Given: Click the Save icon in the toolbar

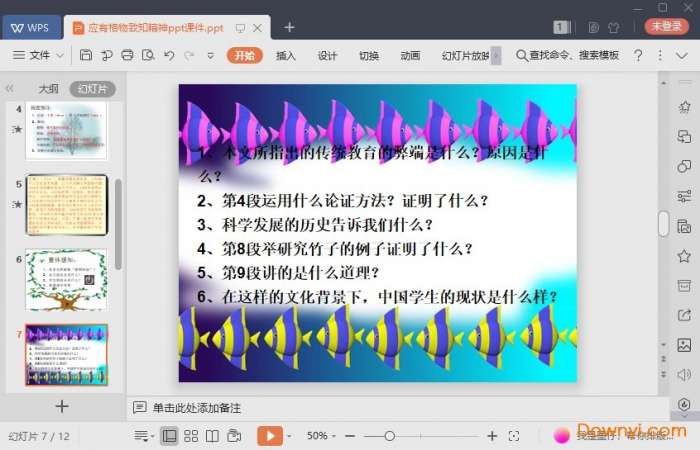Looking at the screenshot, I should pos(86,55).
